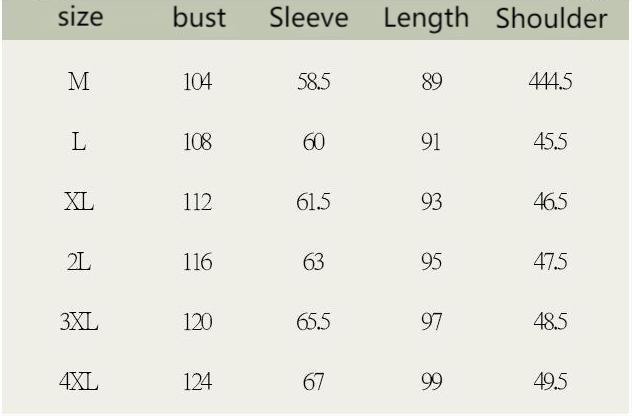
Task: Click the sleeve value 58.5
Action: 314,83
